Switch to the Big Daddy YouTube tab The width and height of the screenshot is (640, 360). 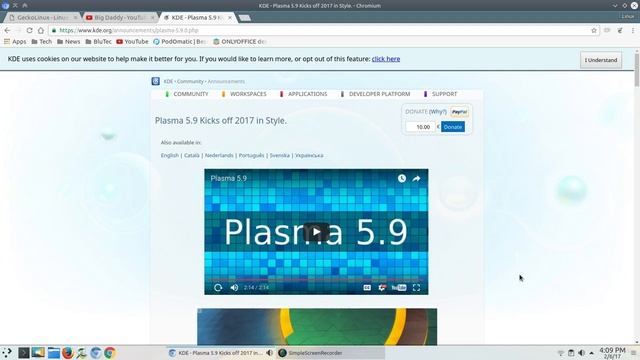point(120,18)
